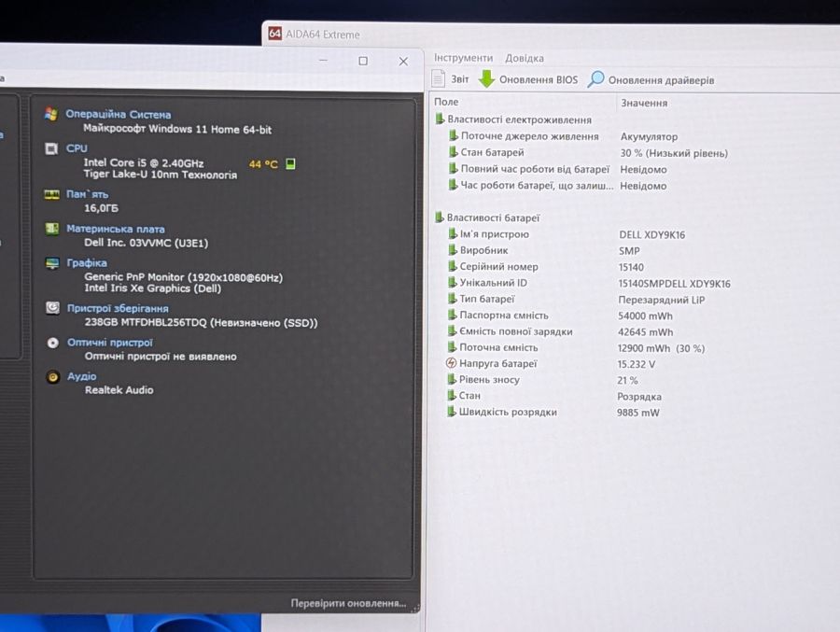Click the speaker icon next to Аудіо
This screenshot has height=632, width=840.
pyautogui.click(x=53, y=377)
